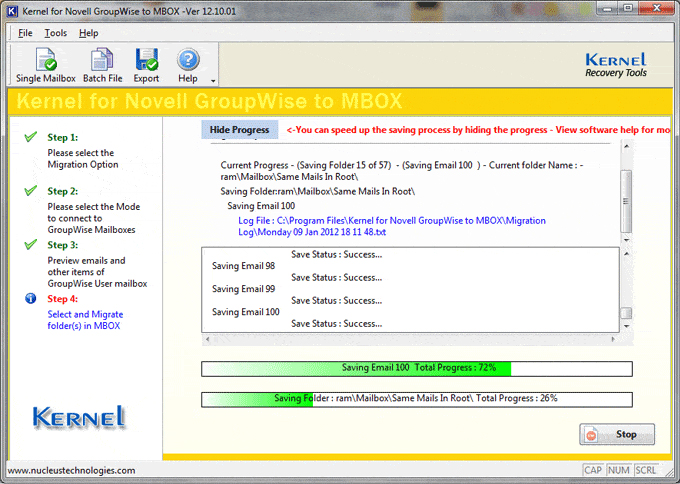Open the Batch File toolbar icon

point(102,65)
